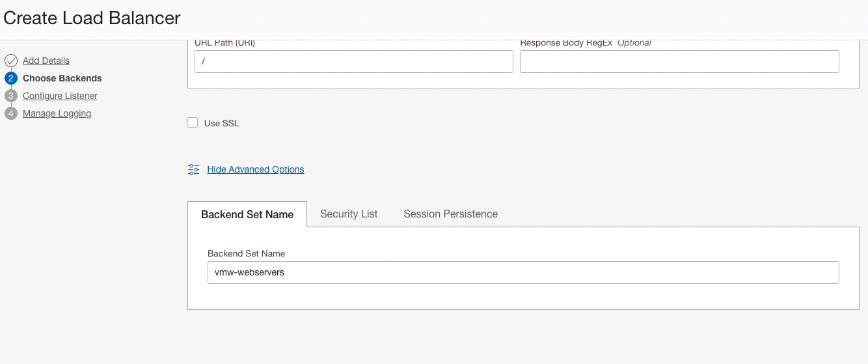Click the Backend Set Name text field
The width and height of the screenshot is (868, 364).
click(x=523, y=272)
